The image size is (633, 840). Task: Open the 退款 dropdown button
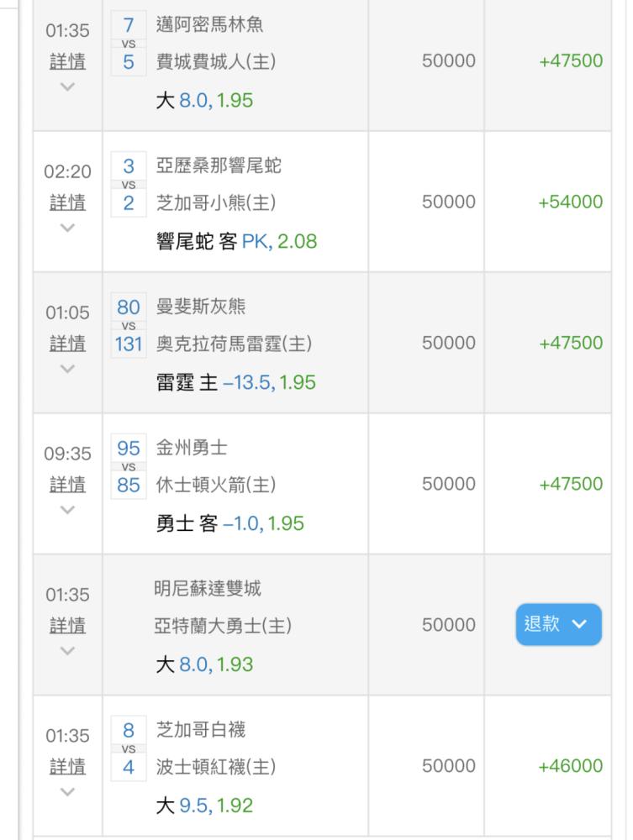(558, 624)
